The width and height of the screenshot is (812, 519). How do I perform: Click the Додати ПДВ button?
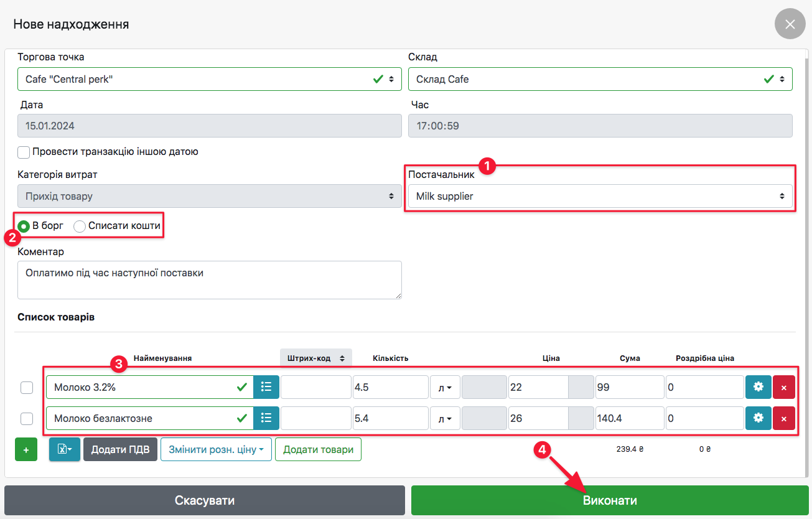pyautogui.click(x=120, y=449)
